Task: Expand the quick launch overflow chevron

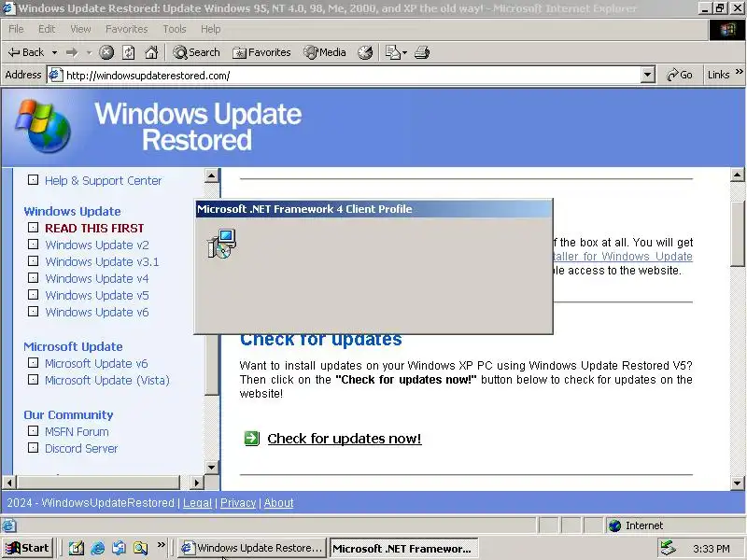Action: (162, 544)
